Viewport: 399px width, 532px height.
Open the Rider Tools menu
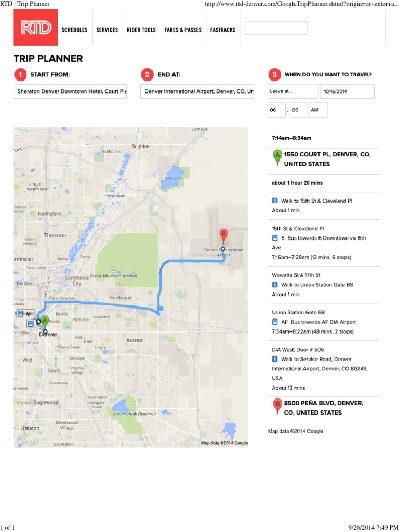(x=141, y=30)
